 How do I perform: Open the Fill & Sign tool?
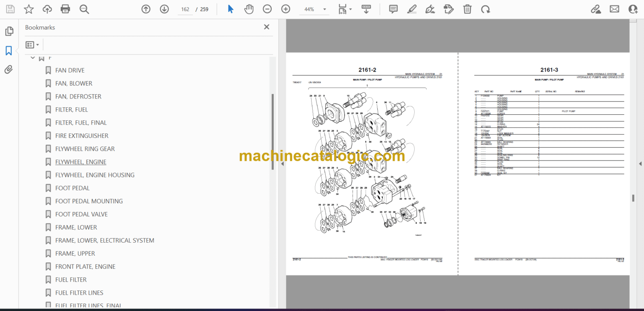430,8
